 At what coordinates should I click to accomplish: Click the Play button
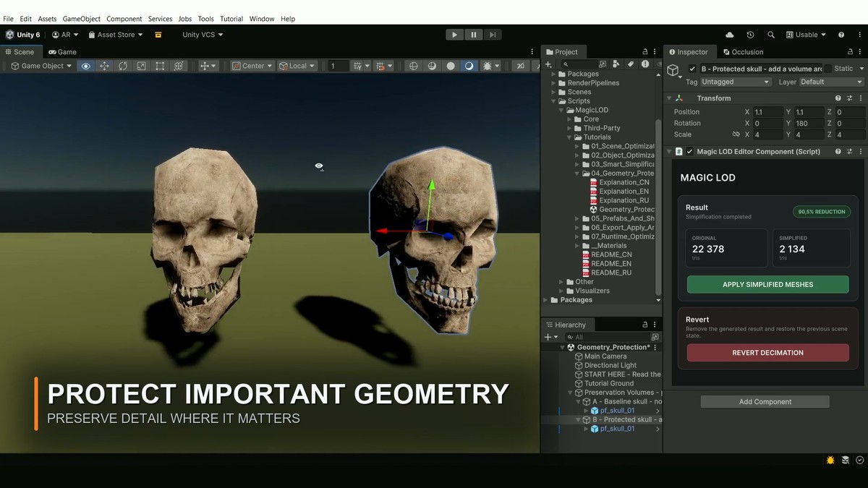(x=454, y=35)
